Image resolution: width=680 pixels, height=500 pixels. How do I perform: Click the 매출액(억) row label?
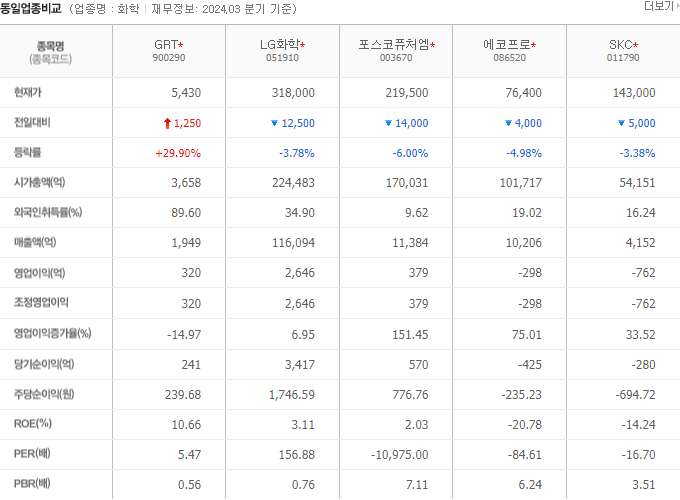[35, 242]
